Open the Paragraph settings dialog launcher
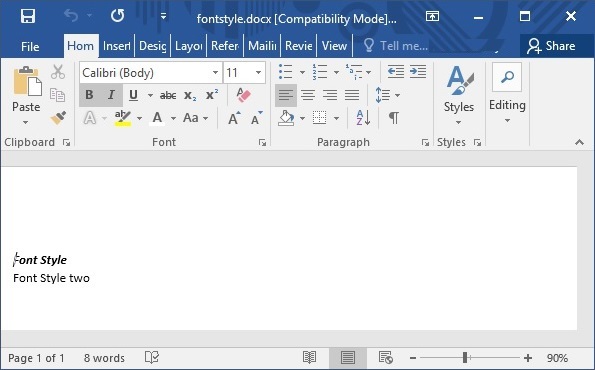The width and height of the screenshot is (595, 370). pos(425,143)
